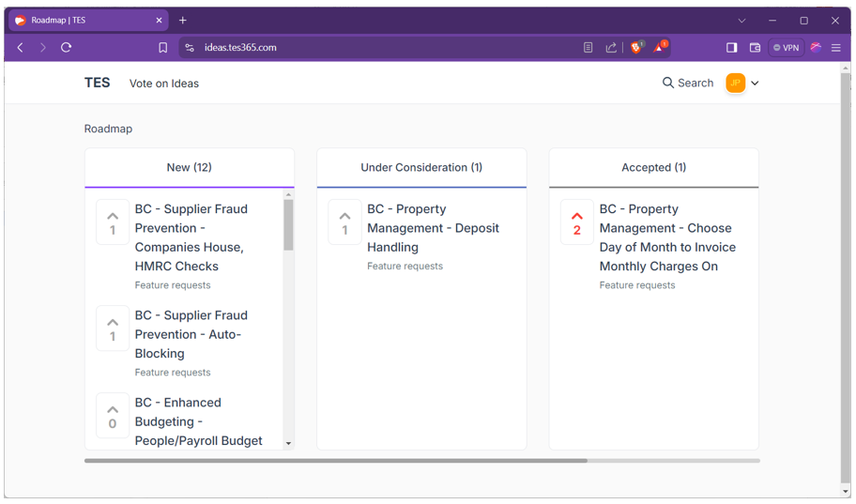Image resolution: width=856 pixels, height=504 pixels.
Task: Bookmark this page using the bookmark icon
Action: (x=162, y=48)
